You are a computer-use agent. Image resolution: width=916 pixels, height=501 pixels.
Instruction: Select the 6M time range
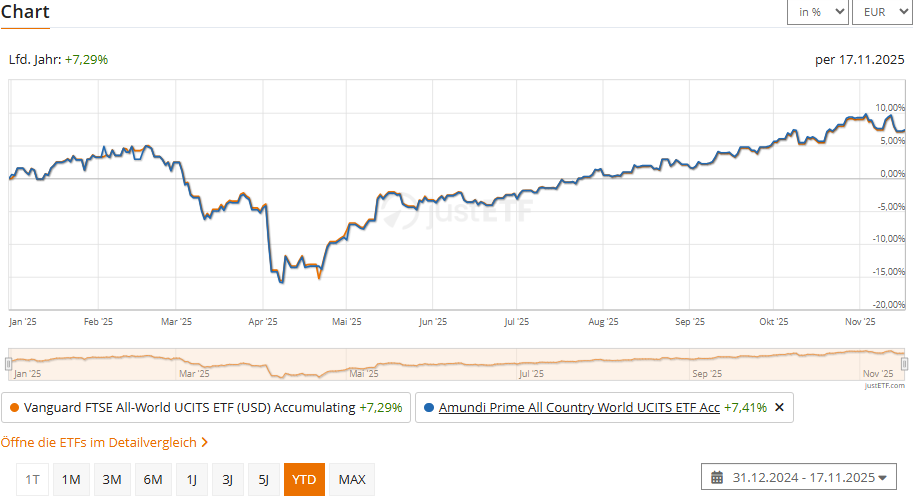point(153,479)
